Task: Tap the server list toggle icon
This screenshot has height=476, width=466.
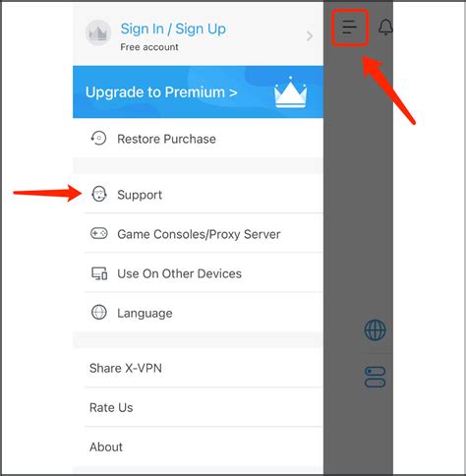Action: point(376,377)
